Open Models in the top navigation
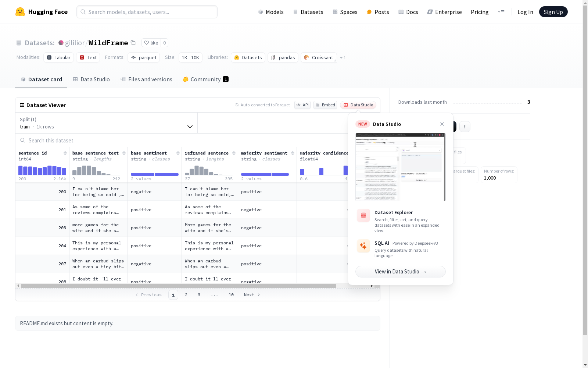588x368 pixels. tap(271, 12)
